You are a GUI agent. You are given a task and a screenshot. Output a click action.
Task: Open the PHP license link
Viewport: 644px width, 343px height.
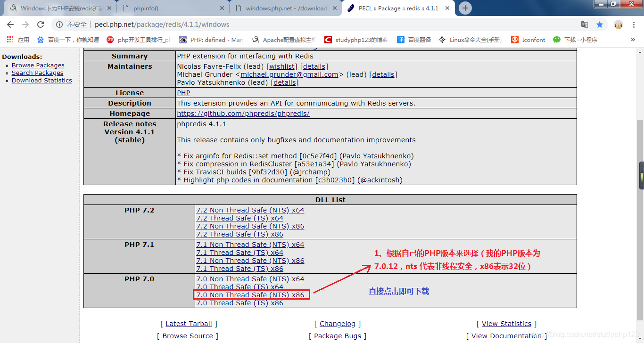183,93
